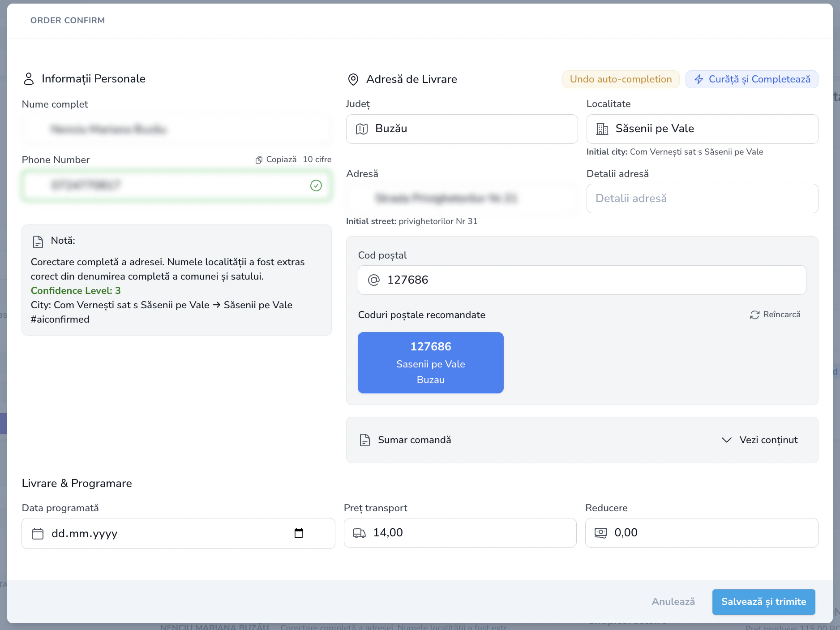Expand Sumar comandă via the chevron arrow
The image size is (840, 630).
coord(727,440)
